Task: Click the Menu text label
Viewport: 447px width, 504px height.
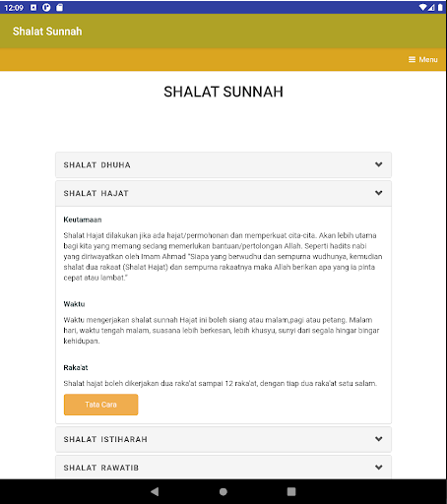Action: click(428, 59)
